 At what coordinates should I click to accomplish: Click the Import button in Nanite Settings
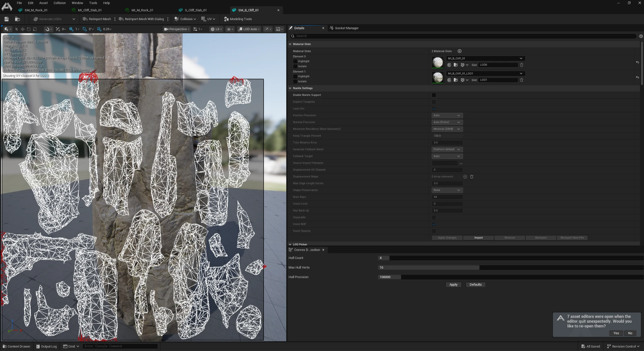(x=478, y=238)
